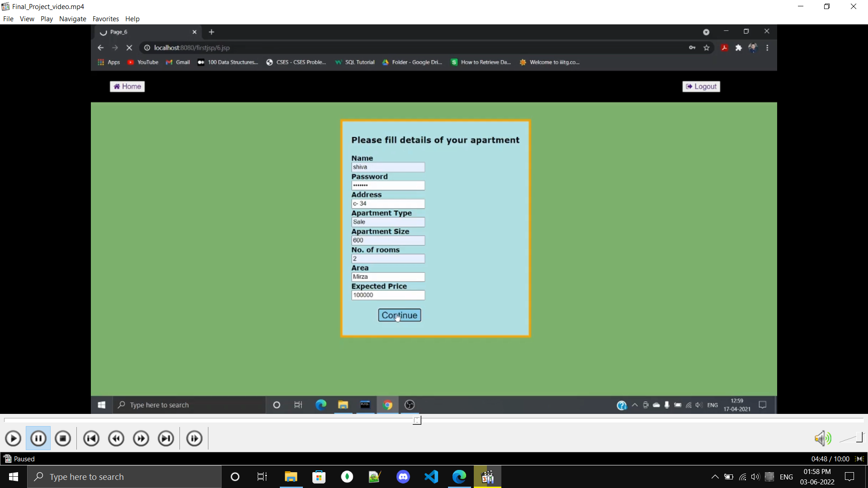Click the seek bar thumb on timeline
This screenshot has width=868, height=488.
[417, 420]
